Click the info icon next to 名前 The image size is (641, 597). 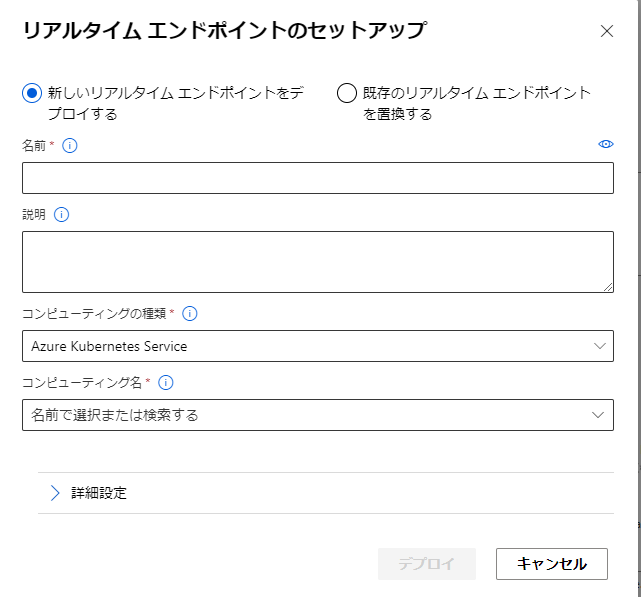70,145
